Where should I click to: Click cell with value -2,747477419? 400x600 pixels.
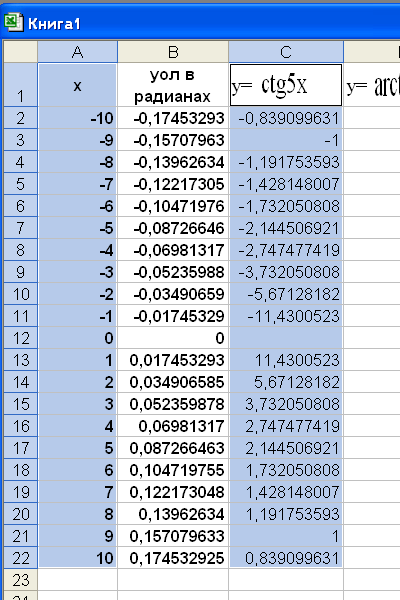coord(286,250)
